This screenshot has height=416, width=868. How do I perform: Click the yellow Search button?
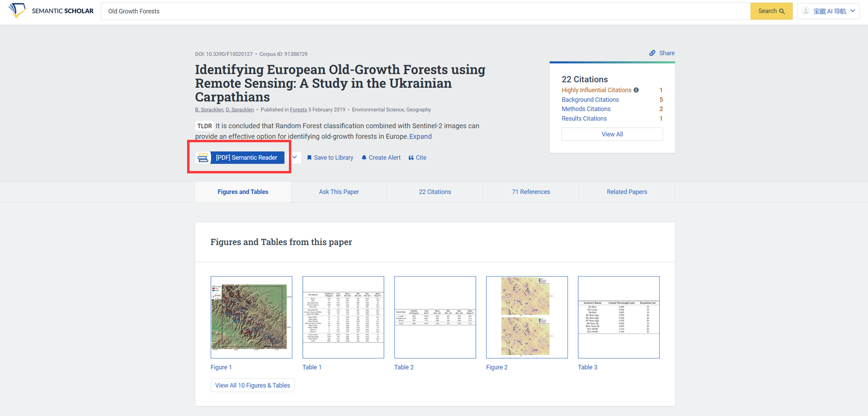click(x=771, y=11)
